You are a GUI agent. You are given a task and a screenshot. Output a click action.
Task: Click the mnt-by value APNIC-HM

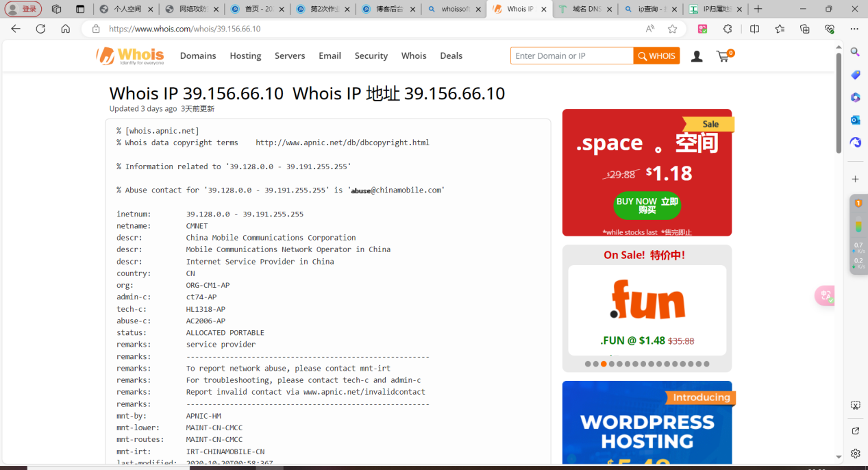[203, 416]
